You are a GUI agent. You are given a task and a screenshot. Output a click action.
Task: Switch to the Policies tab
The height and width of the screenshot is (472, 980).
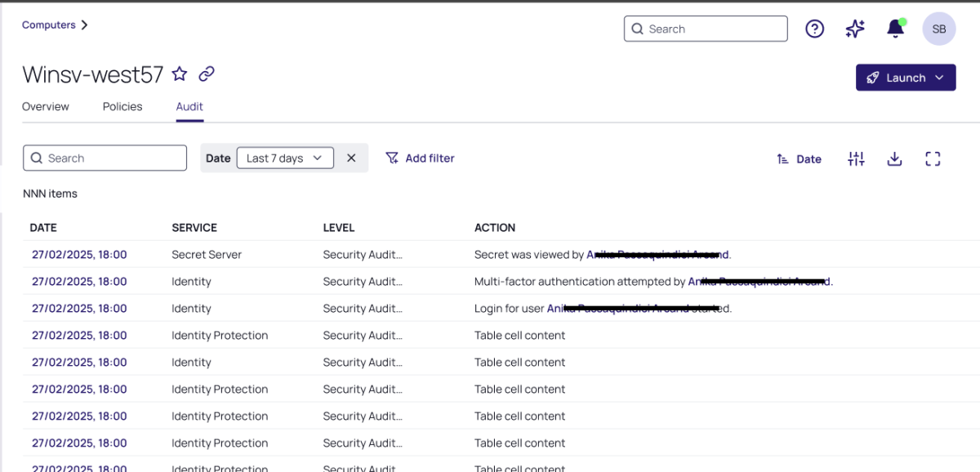pyautogui.click(x=122, y=107)
